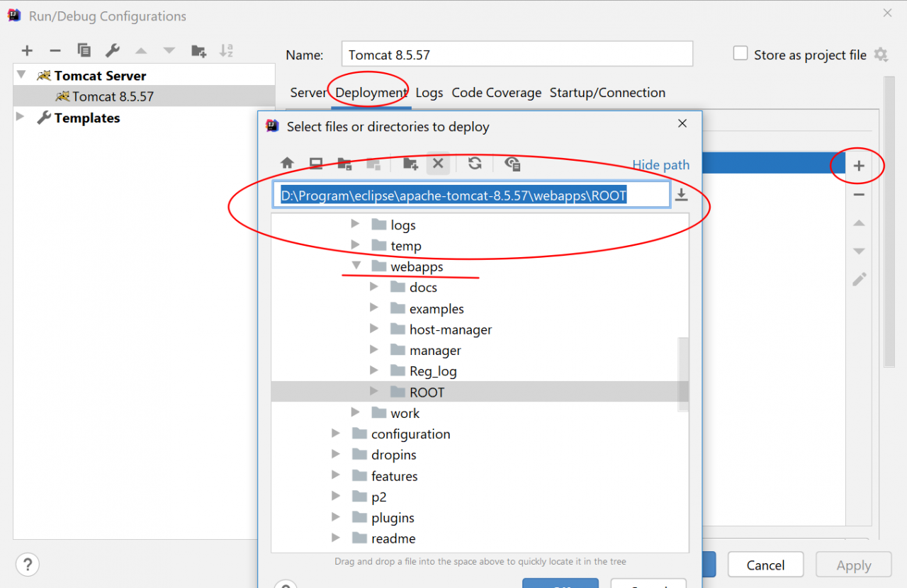Cancel the Run/Debug Configurations dialog
Image resolution: width=907 pixels, height=588 pixels.
(x=765, y=565)
